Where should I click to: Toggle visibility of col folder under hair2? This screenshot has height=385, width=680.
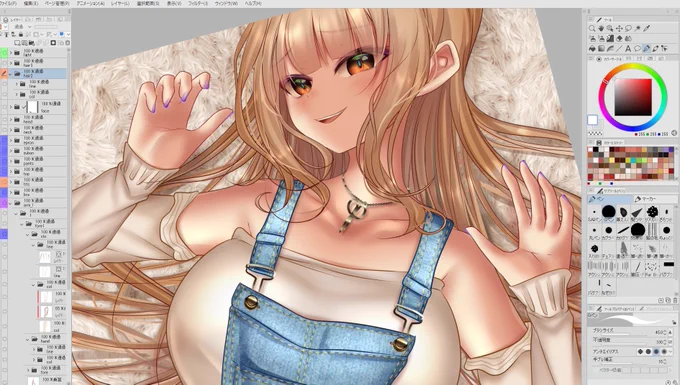pos(4,94)
